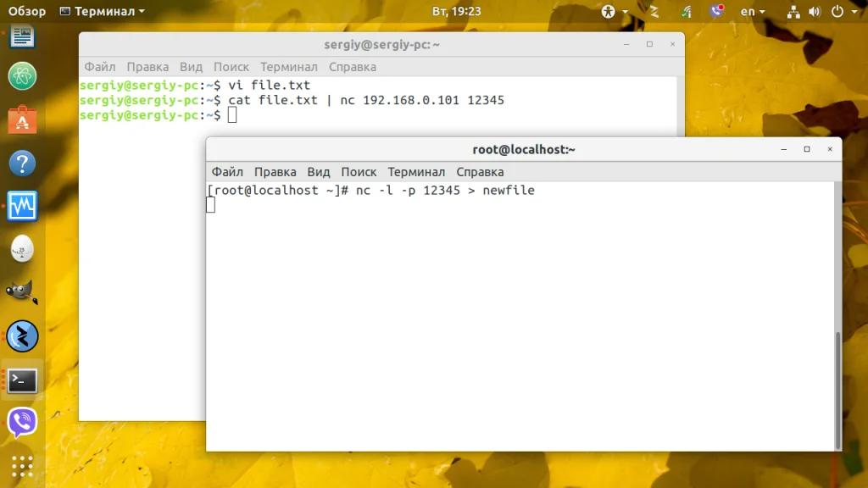The height and width of the screenshot is (488, 868).
Task: Launch Ubuntu Software from the dock
Action: 22,120
